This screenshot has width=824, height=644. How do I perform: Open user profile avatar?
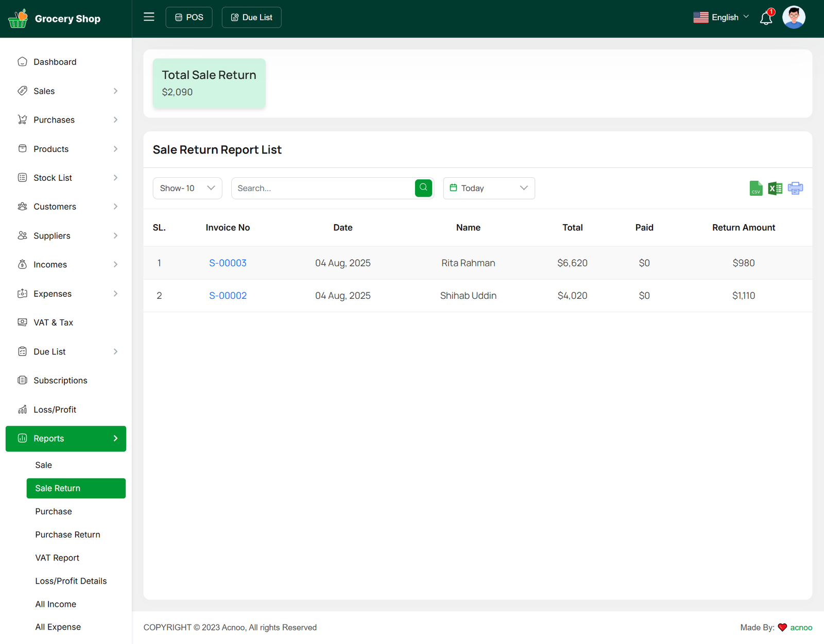point(793,18)
